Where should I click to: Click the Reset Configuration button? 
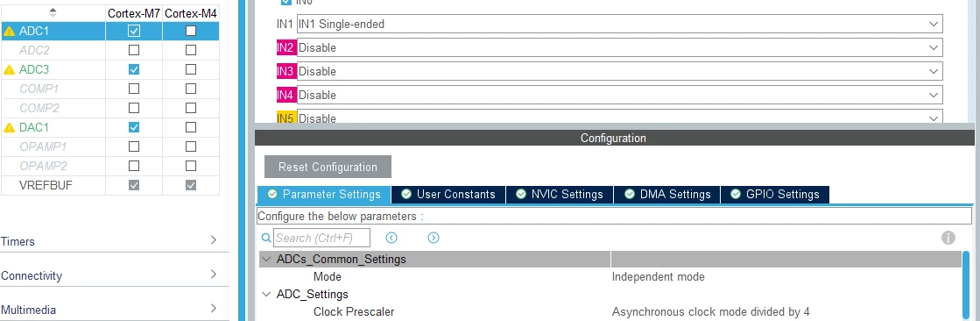tap(328, 167)
